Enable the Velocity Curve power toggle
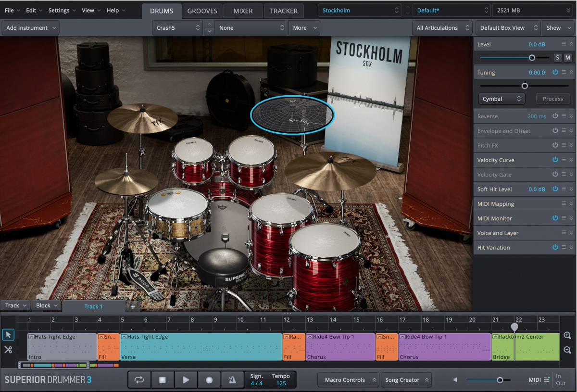This screenshot has height=392, width=577. (x=555, y=160)
